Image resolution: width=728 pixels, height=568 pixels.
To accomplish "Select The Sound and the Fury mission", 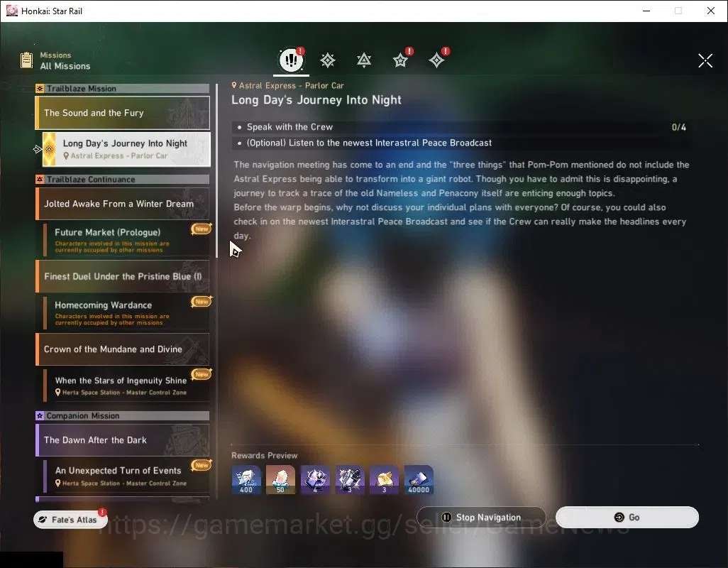I will pyautogui.click(x=123, y=113).
